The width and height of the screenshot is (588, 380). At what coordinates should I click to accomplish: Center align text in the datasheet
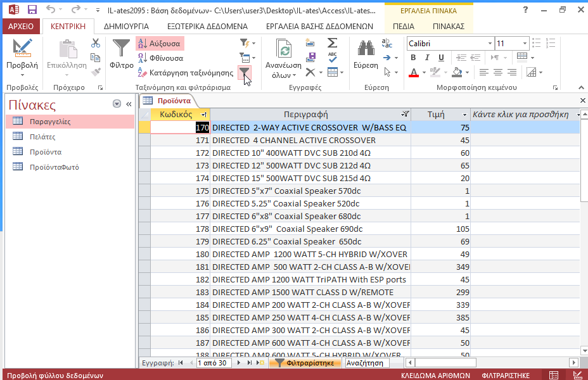click(498, 72)
